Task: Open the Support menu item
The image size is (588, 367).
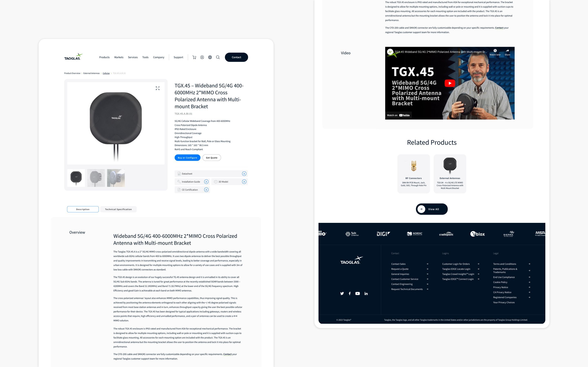Action: pos(178,57)
